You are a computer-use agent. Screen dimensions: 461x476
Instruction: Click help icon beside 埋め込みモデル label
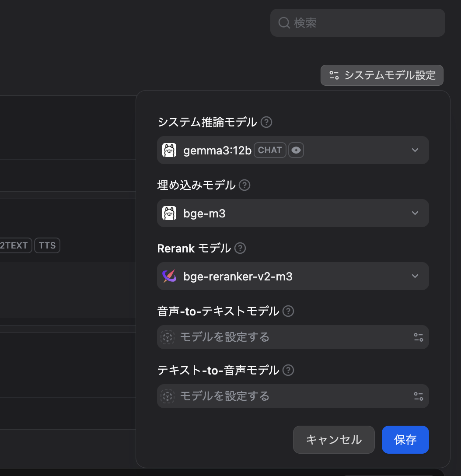tap(245, 185)
